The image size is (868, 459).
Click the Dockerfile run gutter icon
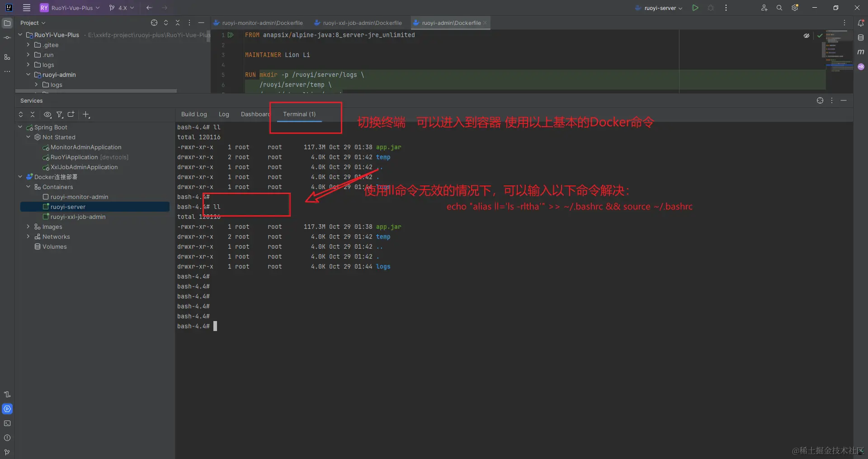231,35
